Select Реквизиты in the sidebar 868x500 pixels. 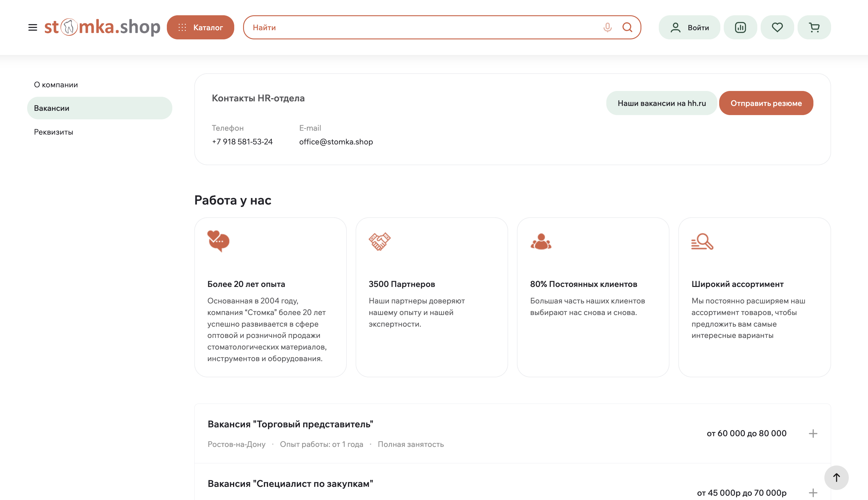point(53,132)
